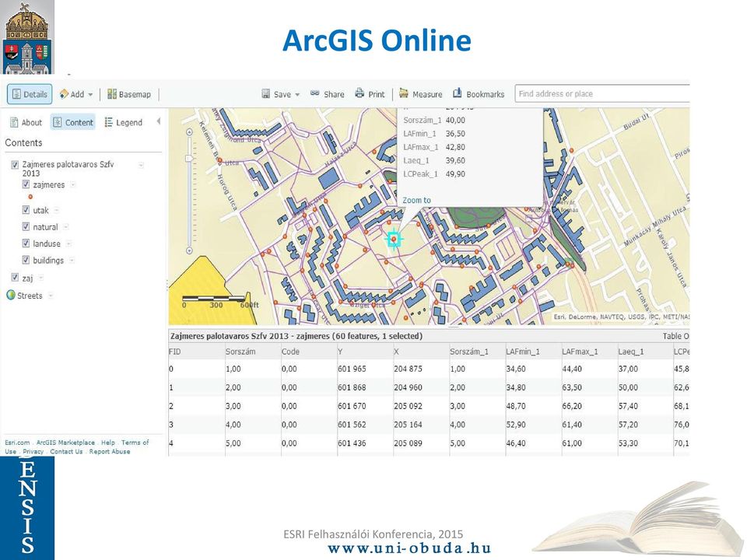Click the Table Options button
Viewport: 747px width, 560px height.
675,336
